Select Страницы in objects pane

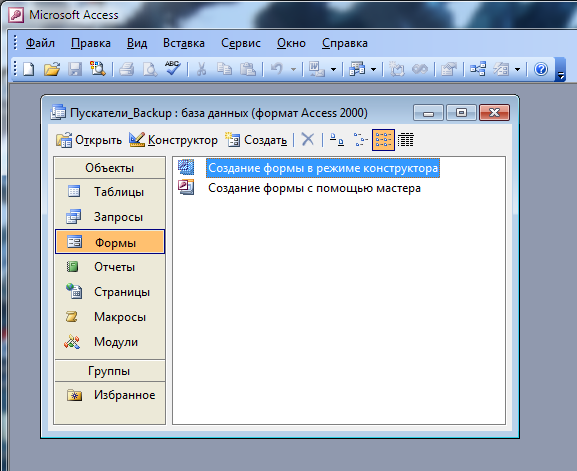110,292
